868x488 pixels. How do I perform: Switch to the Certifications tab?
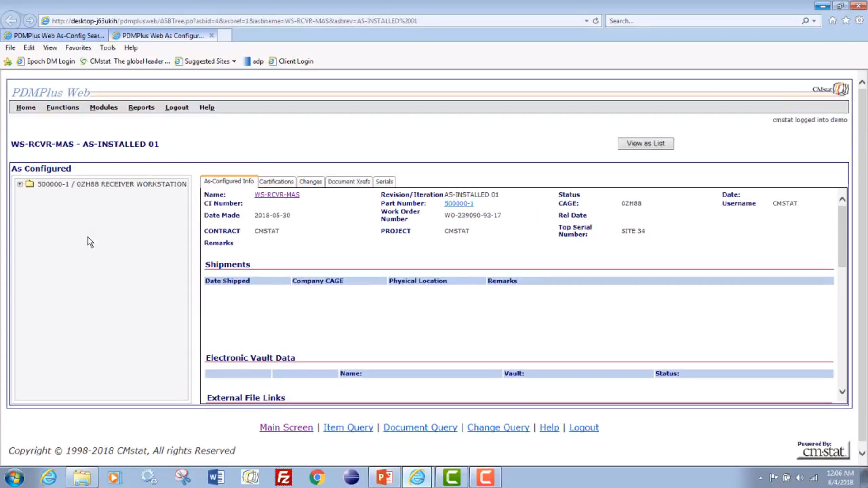[x=276, y=182]
